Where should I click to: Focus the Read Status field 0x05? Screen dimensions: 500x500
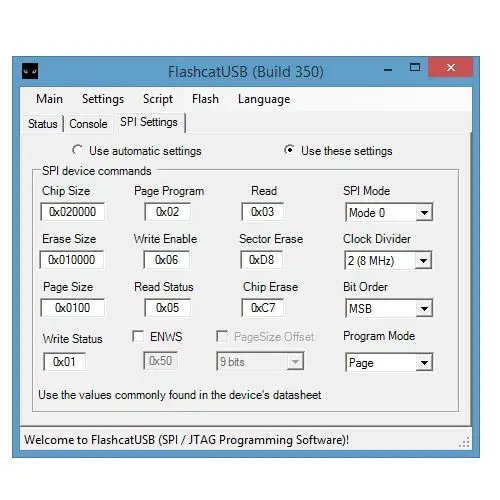click(x=167, y=308)
